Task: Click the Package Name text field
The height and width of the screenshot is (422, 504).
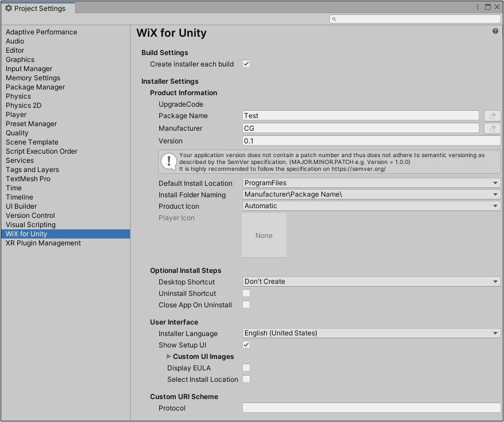Action: pos(361,116)
